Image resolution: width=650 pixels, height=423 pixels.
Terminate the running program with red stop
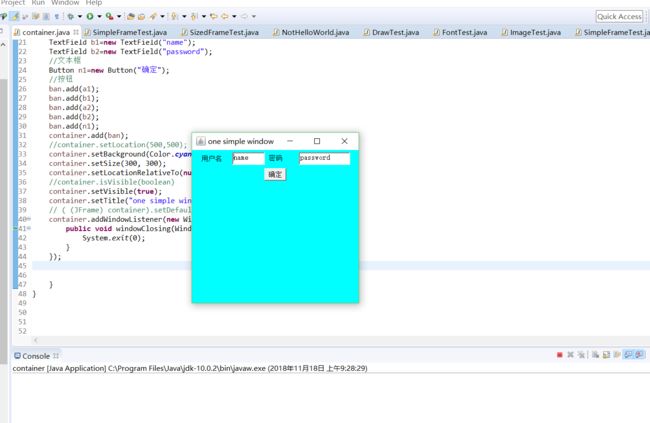(559, 355)
